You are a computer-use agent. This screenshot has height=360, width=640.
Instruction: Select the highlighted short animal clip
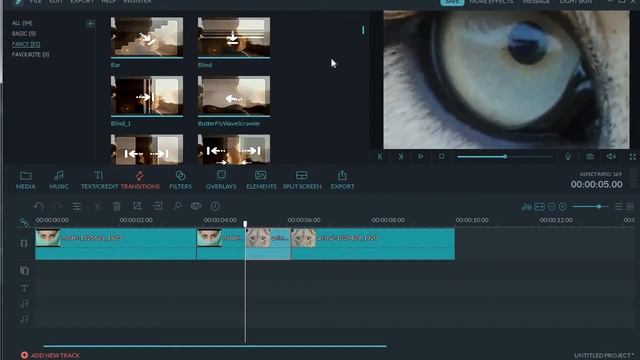[x=268, y=244]
